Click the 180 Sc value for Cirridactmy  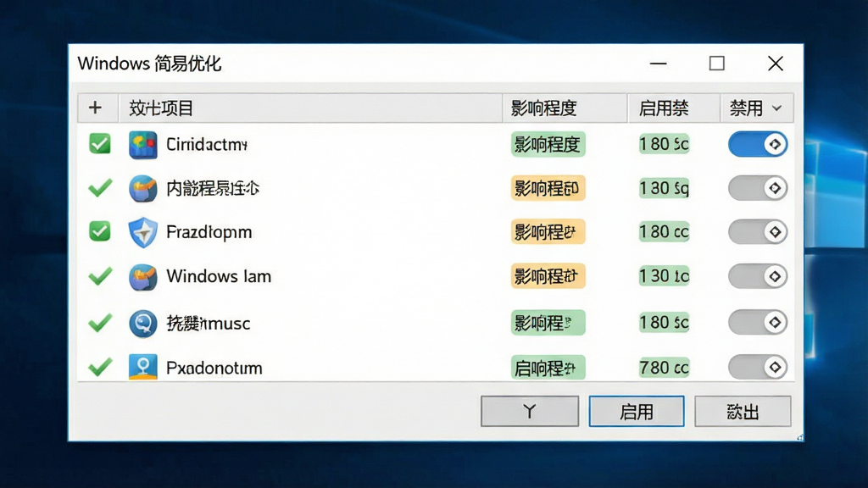[665, 144]
